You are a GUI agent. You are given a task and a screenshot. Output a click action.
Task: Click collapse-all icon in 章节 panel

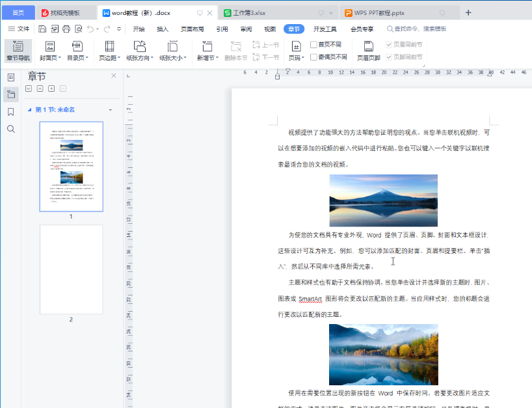tap(40, 88)
